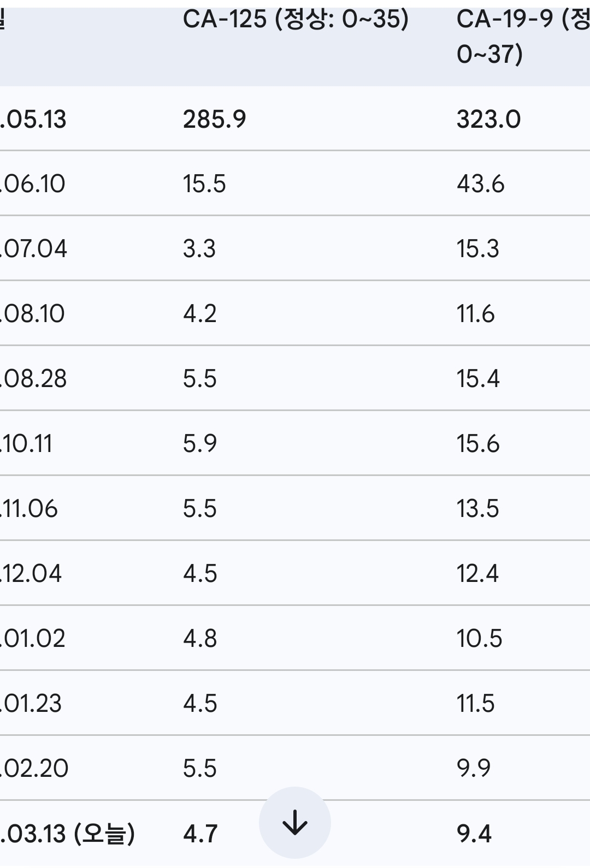Click the CA-19-9 value 11.6

point(476,314)
